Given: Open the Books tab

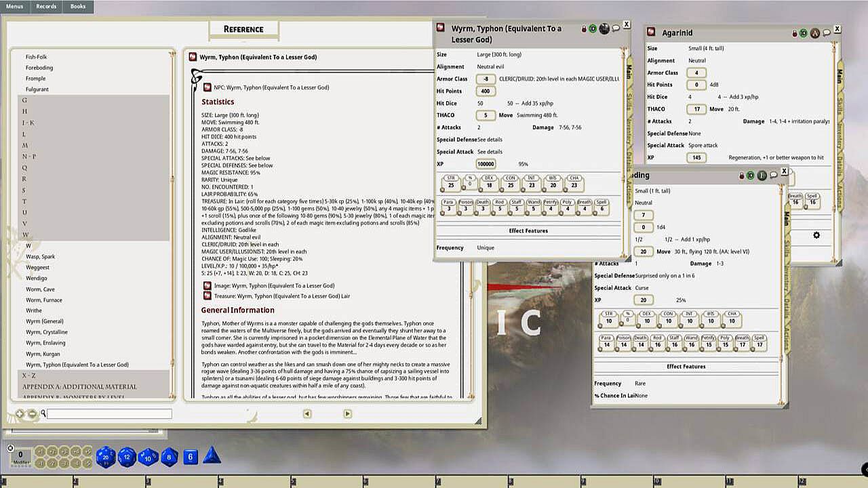Looking at the screenshot, I should pos(78,7).
